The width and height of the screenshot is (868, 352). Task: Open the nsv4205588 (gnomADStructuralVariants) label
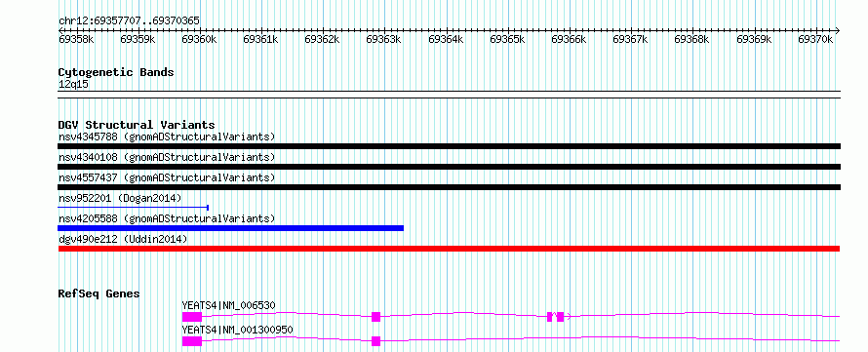167,218
